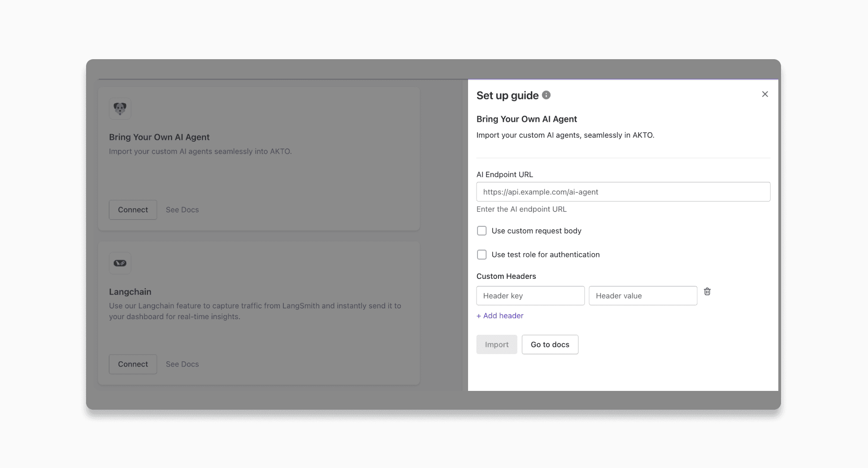Click the Import button
Image resolution: width=868 pixels, height=468 pixels.
click(x=497, y=345)
